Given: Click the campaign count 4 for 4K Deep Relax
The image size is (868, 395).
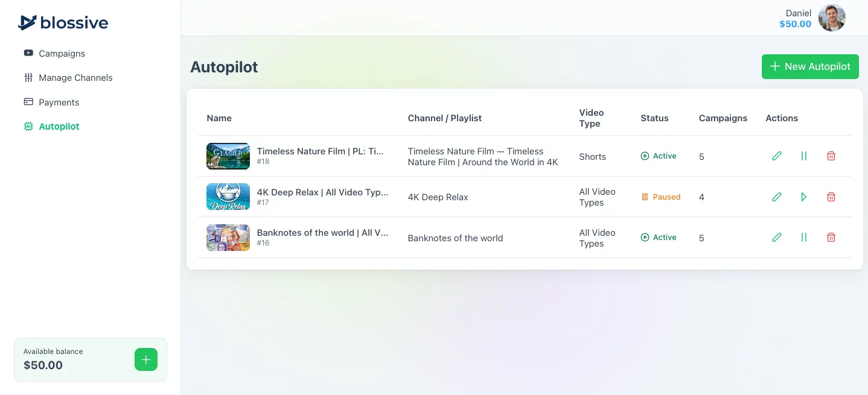Looking at the screenshot, I should coord(701,197).
